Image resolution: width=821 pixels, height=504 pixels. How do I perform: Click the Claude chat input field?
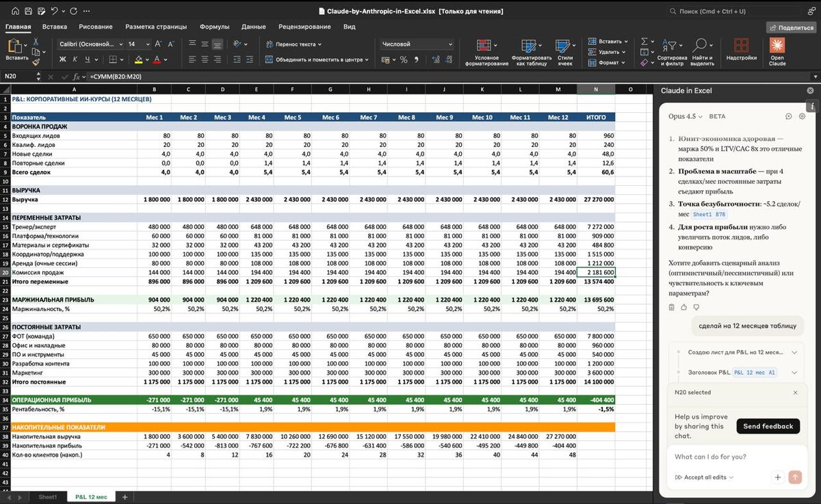coord(725,457)
